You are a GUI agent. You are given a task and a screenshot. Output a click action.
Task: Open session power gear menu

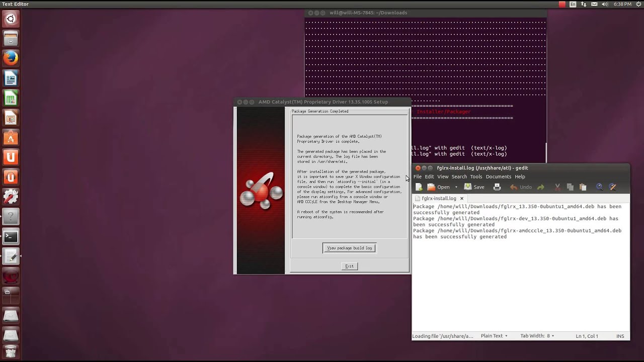coord(637,4)
